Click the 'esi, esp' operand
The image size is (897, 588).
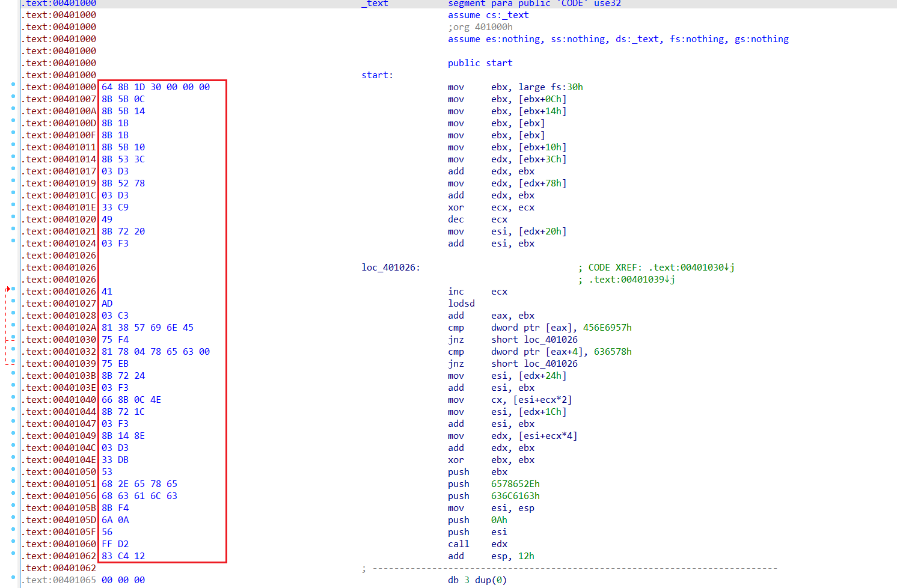pyautogui.click(x=513, y=508)
